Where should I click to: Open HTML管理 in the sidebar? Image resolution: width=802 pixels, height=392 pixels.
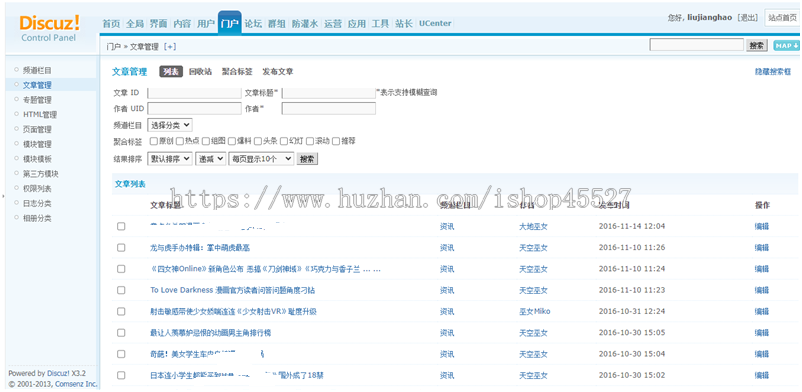(40, 115)
